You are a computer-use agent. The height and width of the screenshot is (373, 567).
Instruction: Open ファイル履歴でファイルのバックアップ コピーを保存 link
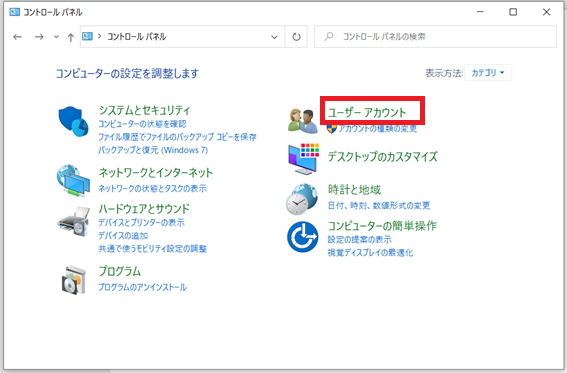[x=177, y=137]
